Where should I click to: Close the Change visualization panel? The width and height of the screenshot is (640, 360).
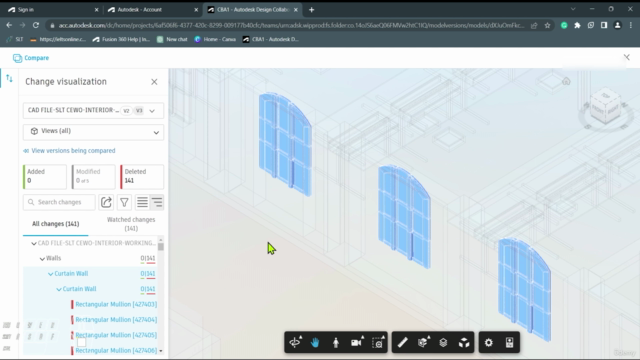pyautogui.click(x=154, y=82)
